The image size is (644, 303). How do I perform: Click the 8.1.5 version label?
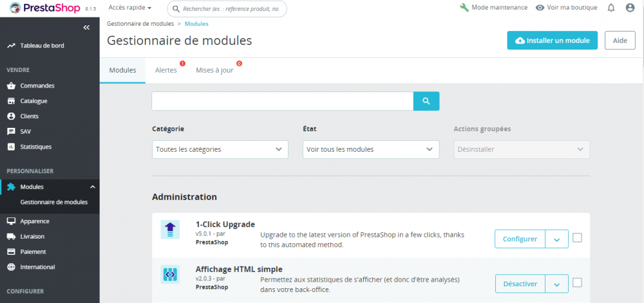point(90,8)
